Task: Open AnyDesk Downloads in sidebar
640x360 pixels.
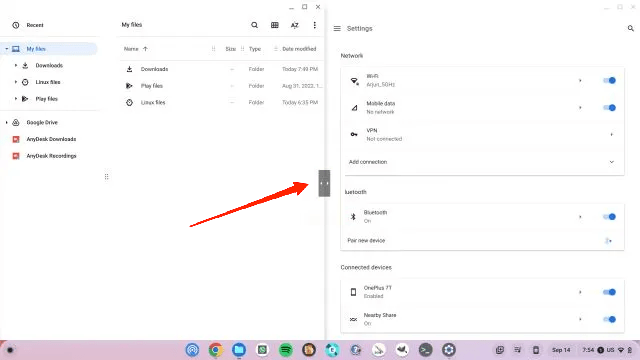Action: (x=51, y=139)
